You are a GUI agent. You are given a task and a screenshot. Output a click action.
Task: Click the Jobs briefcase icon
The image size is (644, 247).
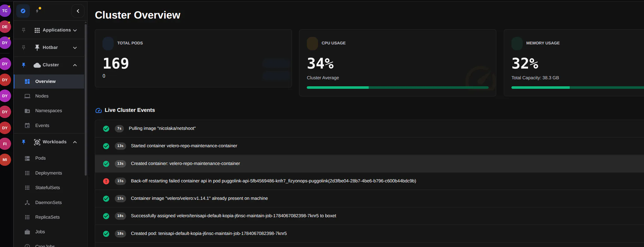click(27, 232)
